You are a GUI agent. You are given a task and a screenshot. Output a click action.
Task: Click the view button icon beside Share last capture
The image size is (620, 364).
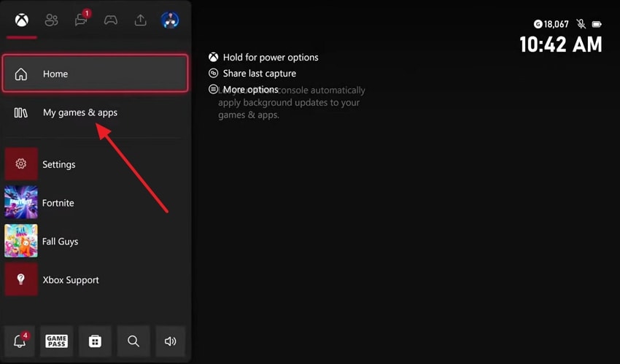214,73
